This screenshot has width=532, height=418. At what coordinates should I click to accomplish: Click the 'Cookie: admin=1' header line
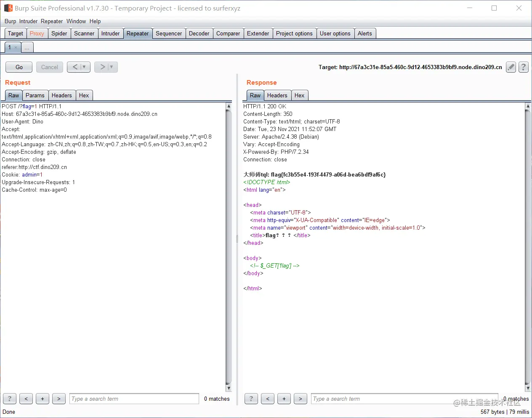point(22,174)
